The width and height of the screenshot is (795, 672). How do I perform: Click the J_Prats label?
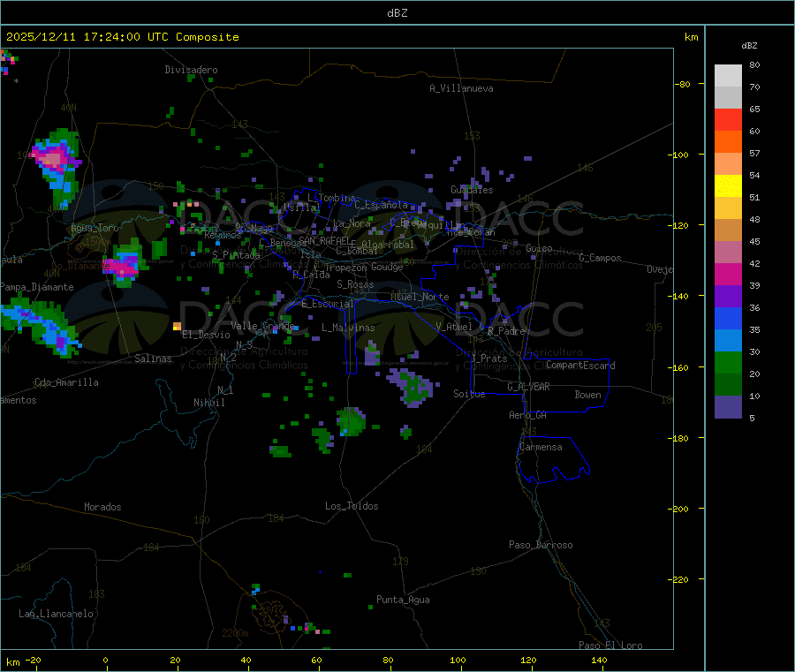(489, 359)
